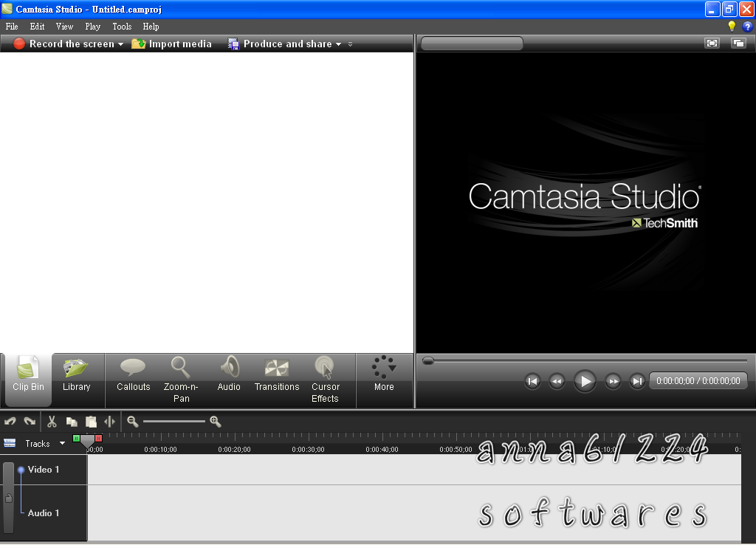756x545 pixels.
Task: Jump to next clip button
Action: pos(637,381)
